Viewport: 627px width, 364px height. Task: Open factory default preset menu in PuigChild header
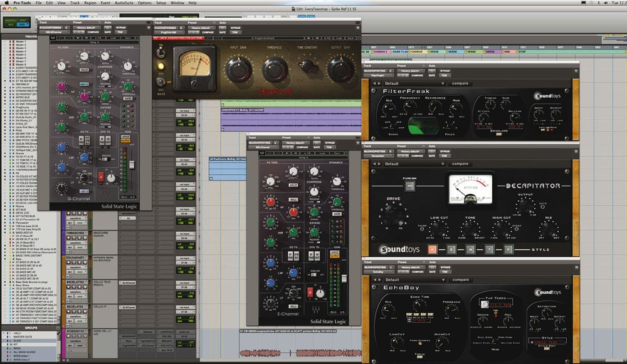coord(202,28)
